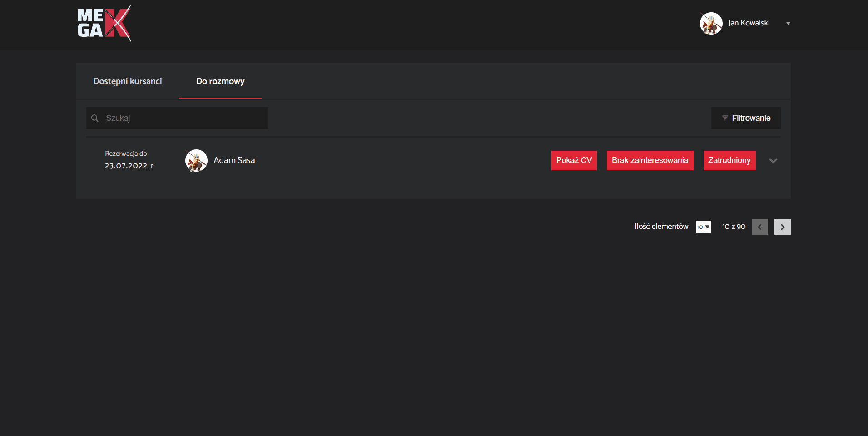The width and height of the screenshot is (868, 436).
Task: Click Adam Sasa's avatar picture
Action: pyautogui.click(x=196, y=160)
